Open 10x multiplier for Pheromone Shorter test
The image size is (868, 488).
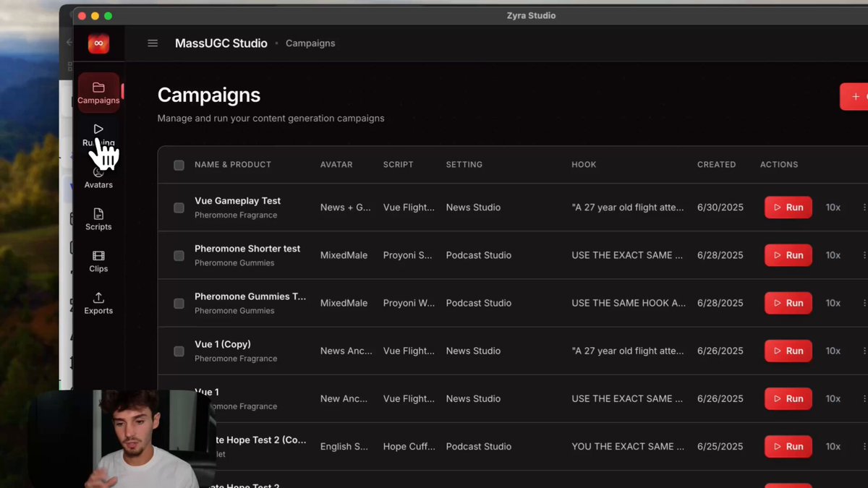pos(833,255)
